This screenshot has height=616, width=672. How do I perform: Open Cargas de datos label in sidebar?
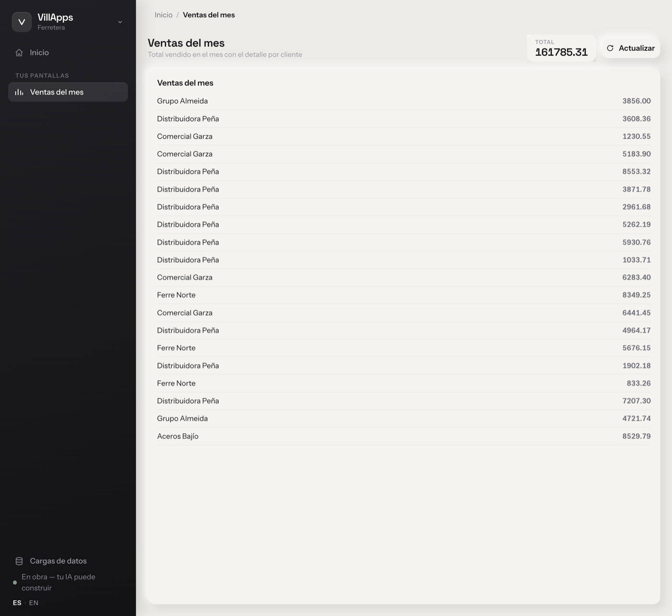pos(58,561)
